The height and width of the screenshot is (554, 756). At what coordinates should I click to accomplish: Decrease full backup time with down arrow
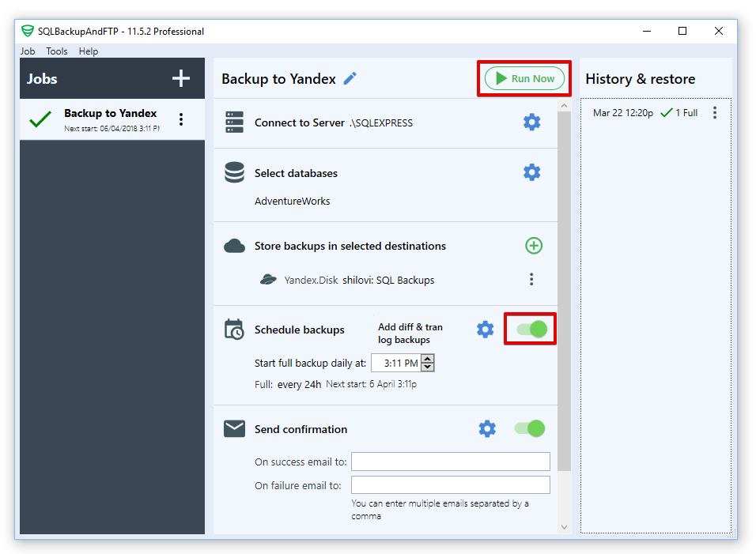[427, 367]
